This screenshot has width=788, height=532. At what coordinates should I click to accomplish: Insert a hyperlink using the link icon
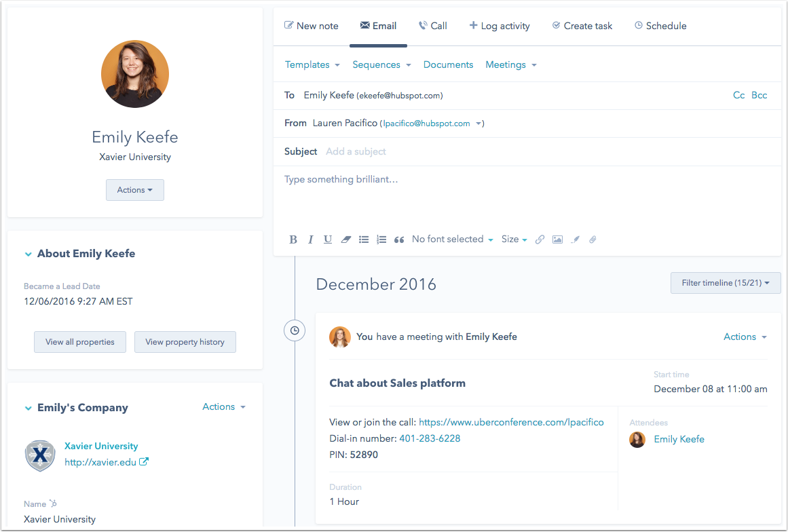coord(540,239)
